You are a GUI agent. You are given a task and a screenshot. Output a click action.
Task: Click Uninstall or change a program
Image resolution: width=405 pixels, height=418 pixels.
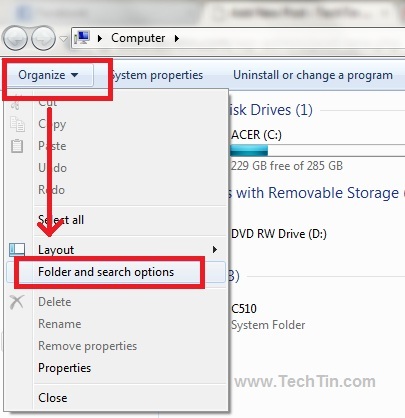coord(313,75)
